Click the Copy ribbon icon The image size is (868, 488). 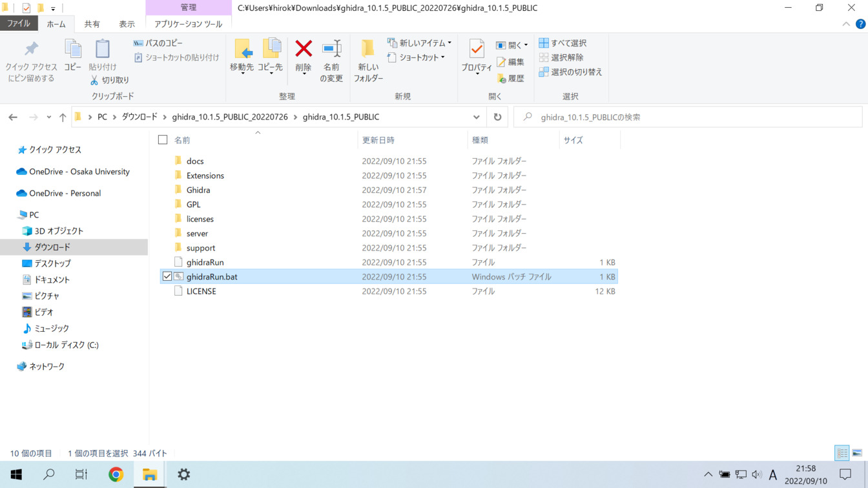coord(72,56)
